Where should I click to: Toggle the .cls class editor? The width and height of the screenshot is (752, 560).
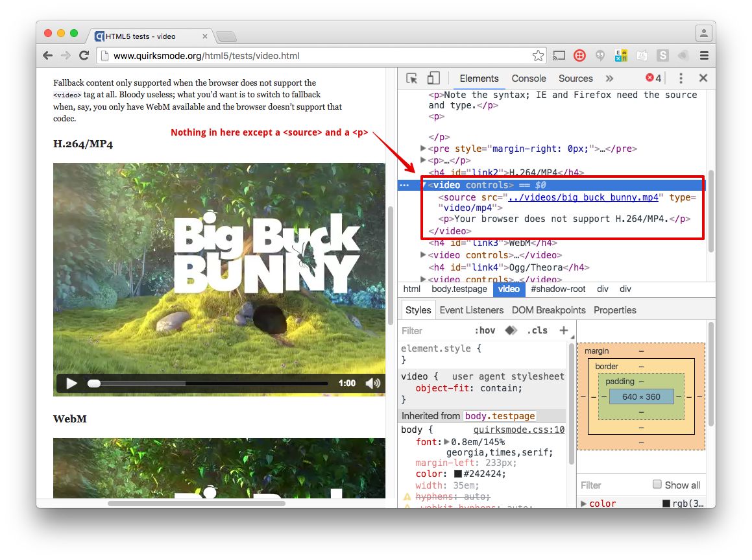tap(537, 330)
